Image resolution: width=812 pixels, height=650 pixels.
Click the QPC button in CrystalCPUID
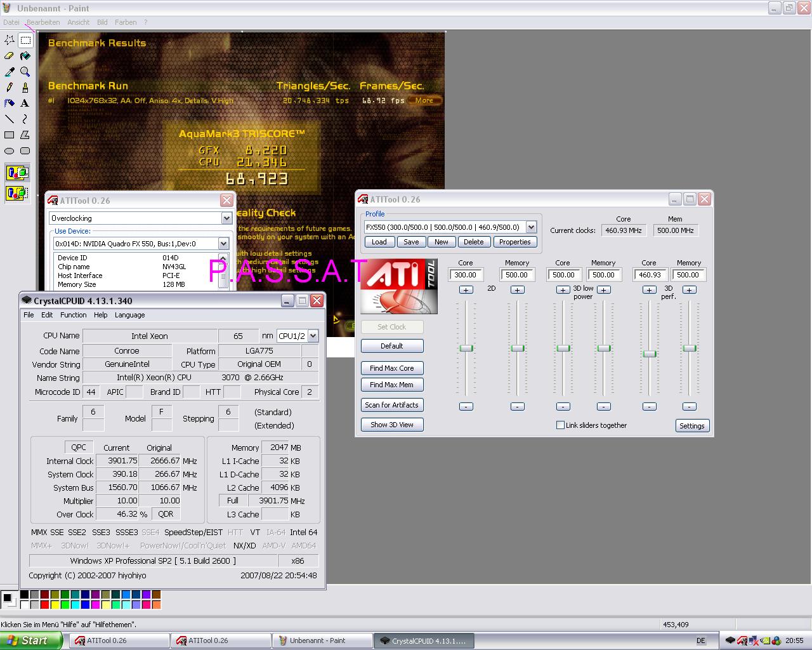click(x=79, y=447)
